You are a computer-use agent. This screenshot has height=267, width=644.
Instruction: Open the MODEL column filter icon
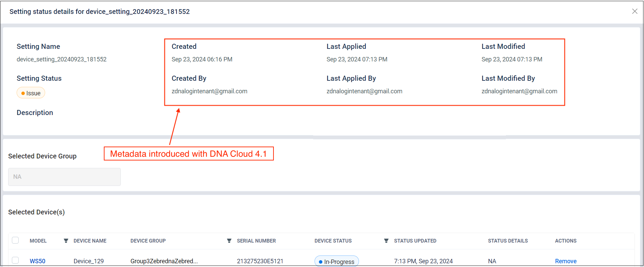click(x=66, y=241)
